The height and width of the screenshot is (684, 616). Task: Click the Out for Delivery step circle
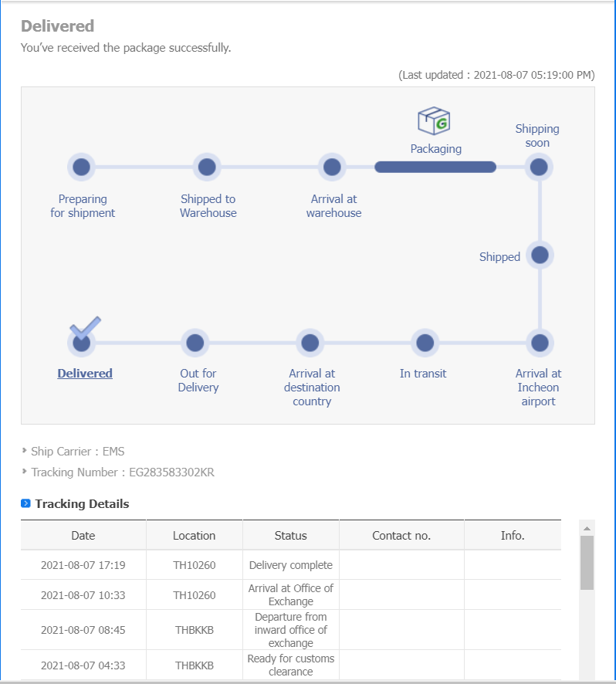195,342
